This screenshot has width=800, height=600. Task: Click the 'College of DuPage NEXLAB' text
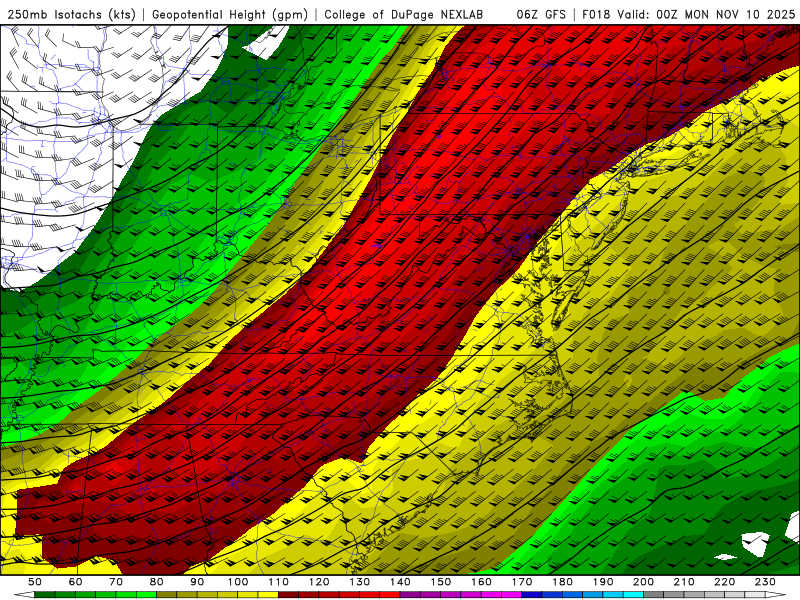(x=404, y=15)
